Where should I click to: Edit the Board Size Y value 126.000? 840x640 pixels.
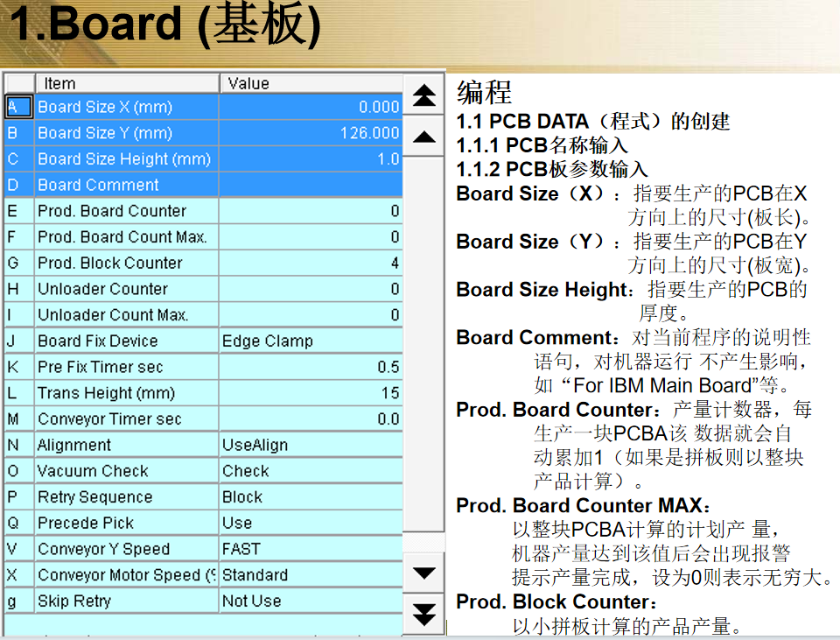pos(311,133)
